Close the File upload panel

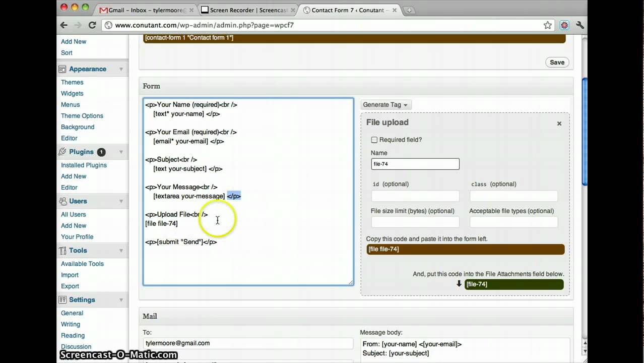coord(559,124)
